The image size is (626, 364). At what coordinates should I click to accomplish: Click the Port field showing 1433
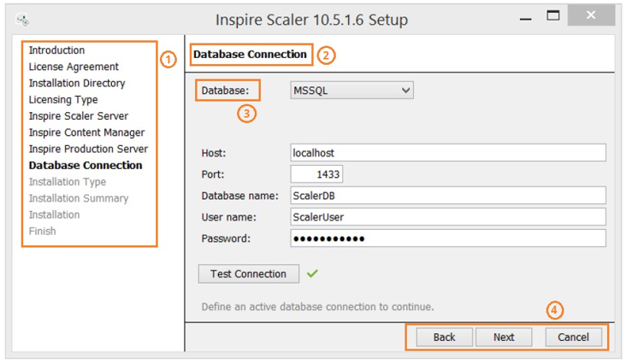316,174
